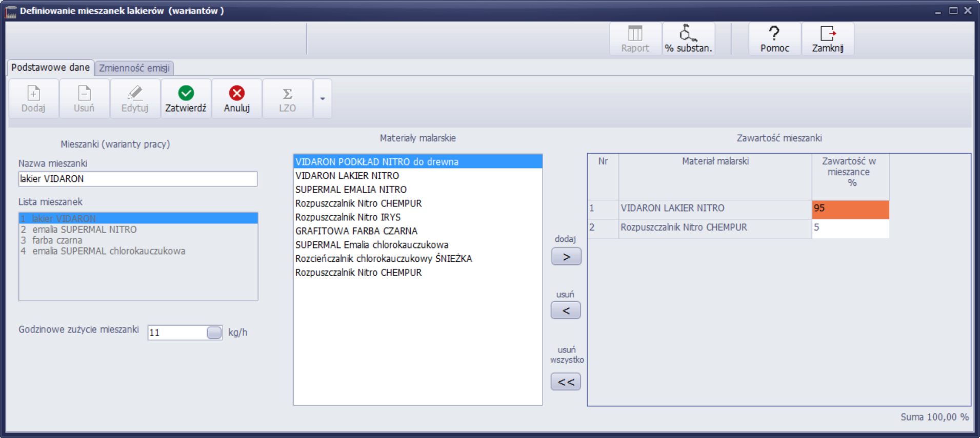
Task: Switch to Zmienność emisji tab
Action: click(x=134, y=68)
